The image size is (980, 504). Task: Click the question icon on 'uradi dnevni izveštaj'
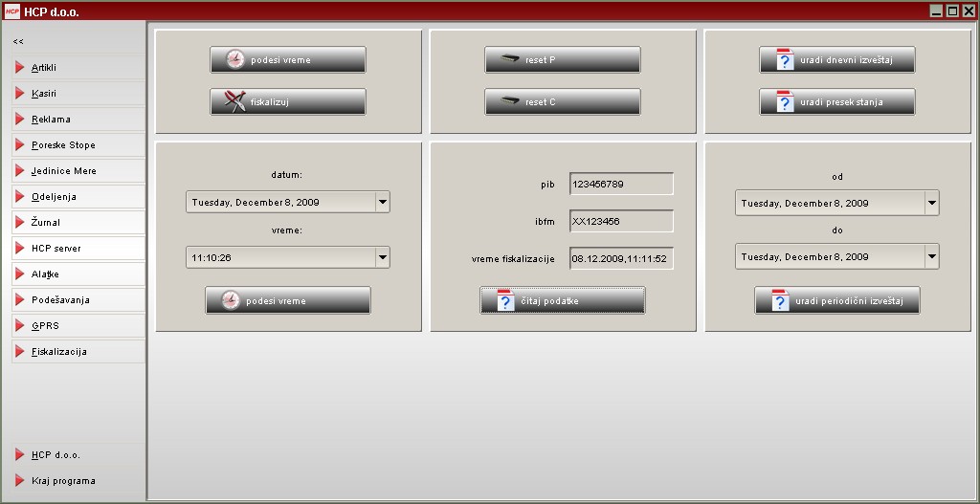pyautogui.click(x=785, y=60)
